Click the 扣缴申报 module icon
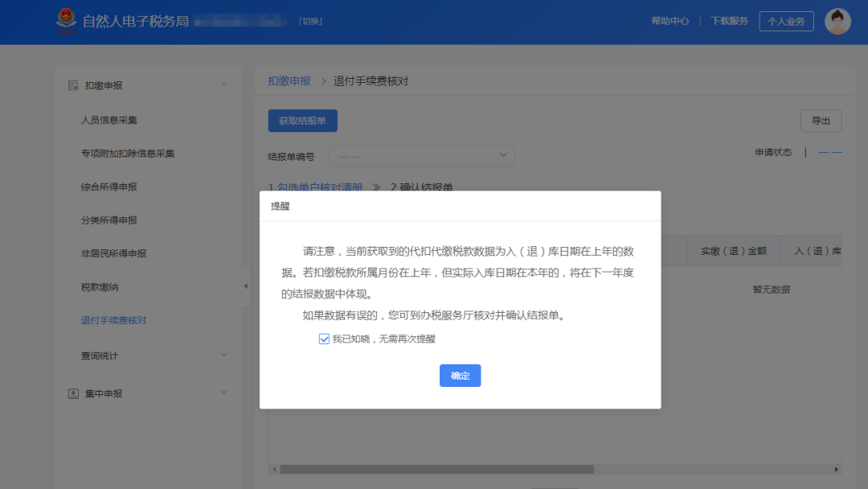 73,85
